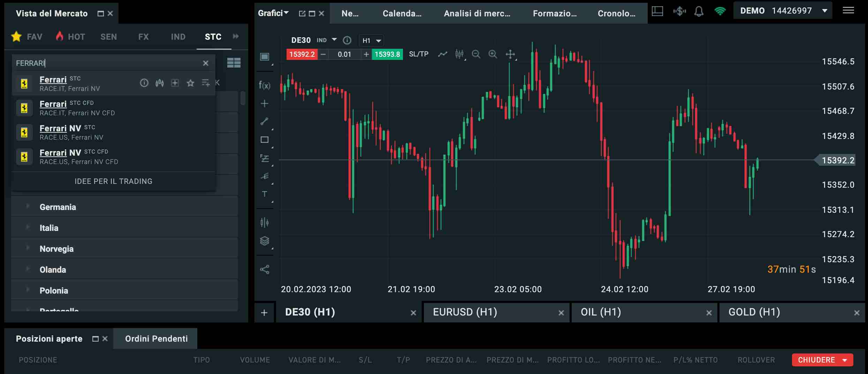Open the notifications bell icon
Viewport: 868px width, 374px height.
[699, 12]
